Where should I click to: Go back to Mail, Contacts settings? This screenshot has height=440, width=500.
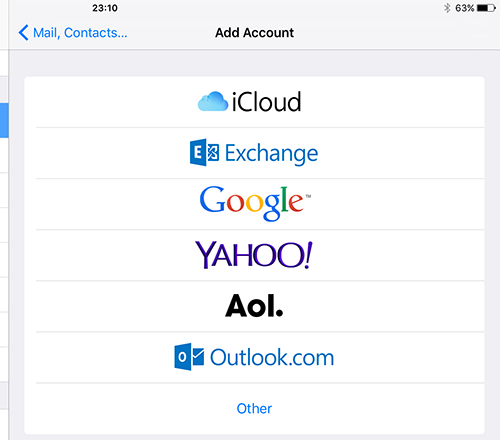pos(73,33)
